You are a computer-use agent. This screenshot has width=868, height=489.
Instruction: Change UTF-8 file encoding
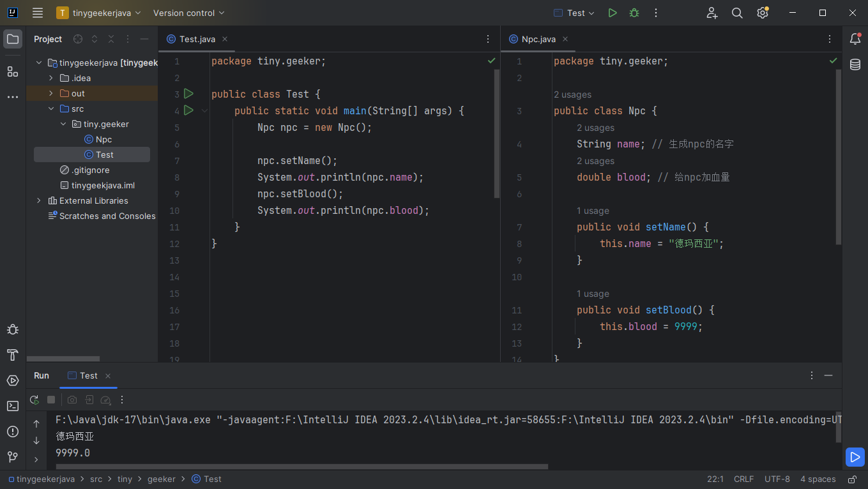click(777, 479)
